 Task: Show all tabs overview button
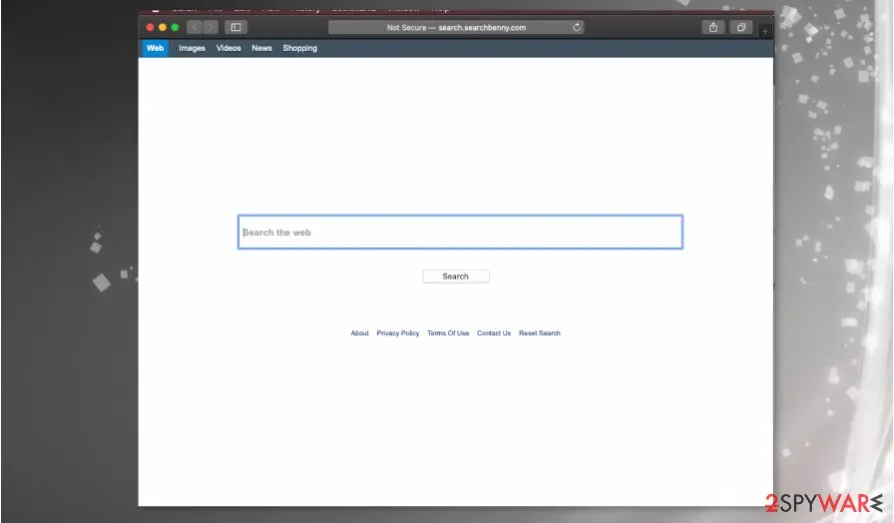[741, 27]
